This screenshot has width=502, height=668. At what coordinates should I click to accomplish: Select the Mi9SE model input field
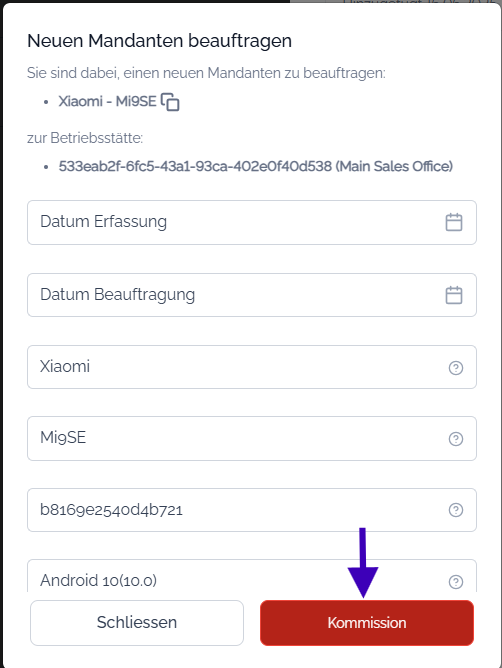[252, 438]
